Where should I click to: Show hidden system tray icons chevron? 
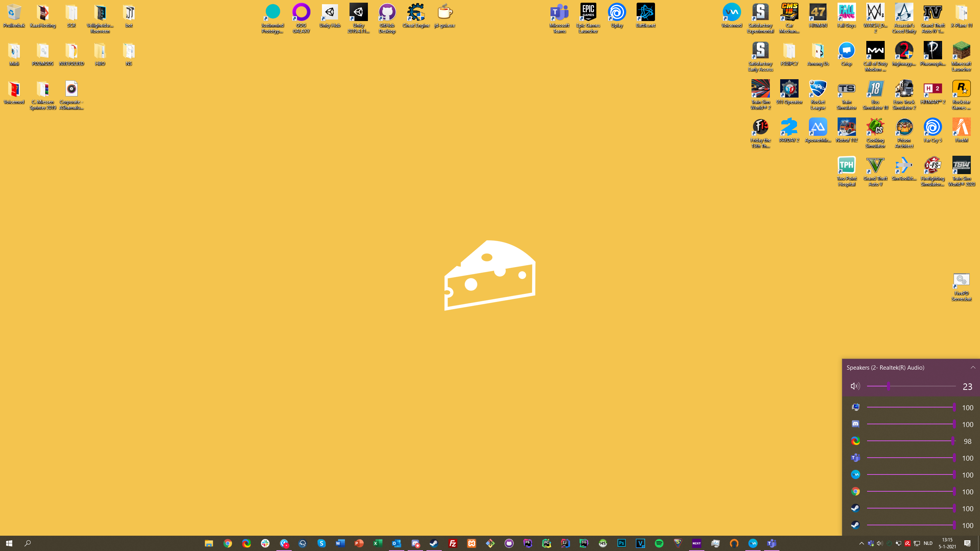click(861, 543)
